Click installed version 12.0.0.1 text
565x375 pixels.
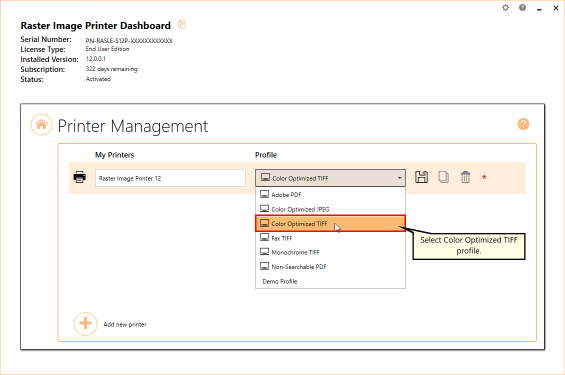(95, 59)
